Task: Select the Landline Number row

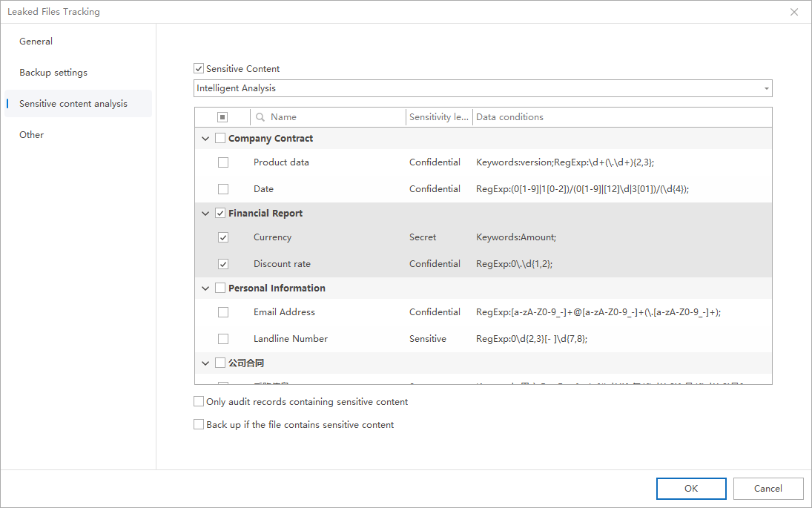Action: 291,339
